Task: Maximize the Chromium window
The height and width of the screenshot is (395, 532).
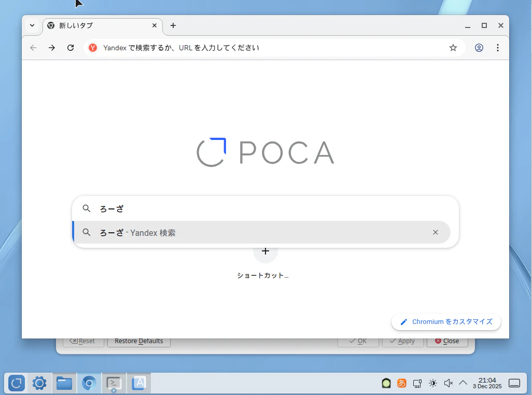Action: tap(484, 25)
